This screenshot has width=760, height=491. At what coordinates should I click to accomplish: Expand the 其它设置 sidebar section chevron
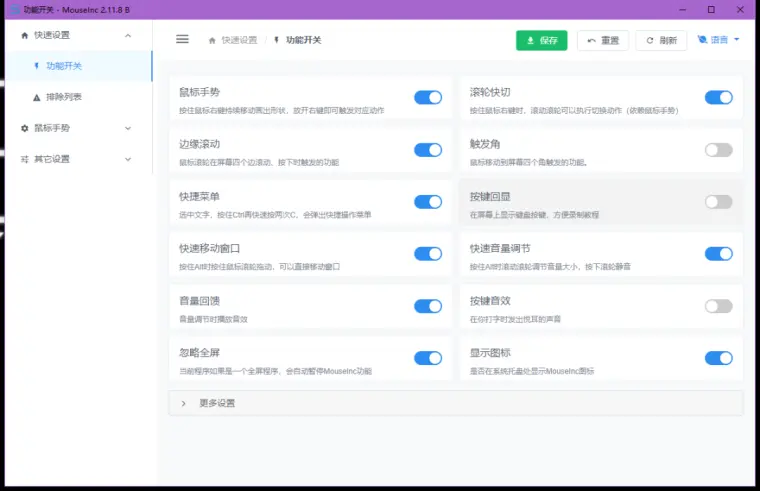pyautogui.click(x=128, y=159)
